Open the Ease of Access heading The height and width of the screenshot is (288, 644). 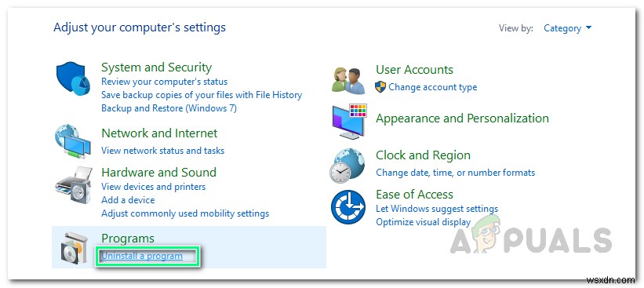(x=414, y=194)
